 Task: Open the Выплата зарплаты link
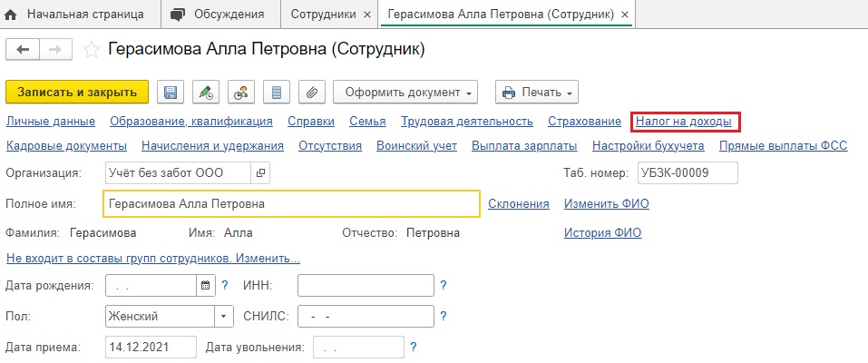click(524, 146)
